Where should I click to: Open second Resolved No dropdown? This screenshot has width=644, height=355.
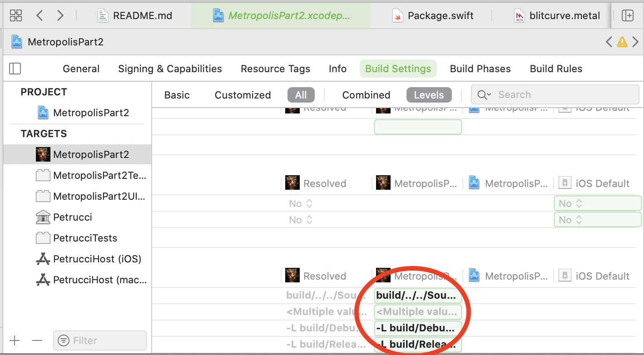click(301, 220)
